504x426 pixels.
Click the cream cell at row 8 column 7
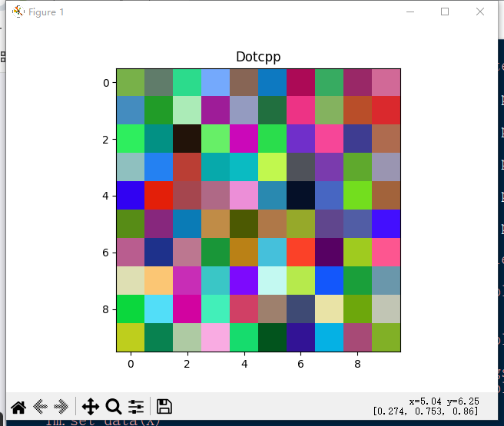(329, 309)
